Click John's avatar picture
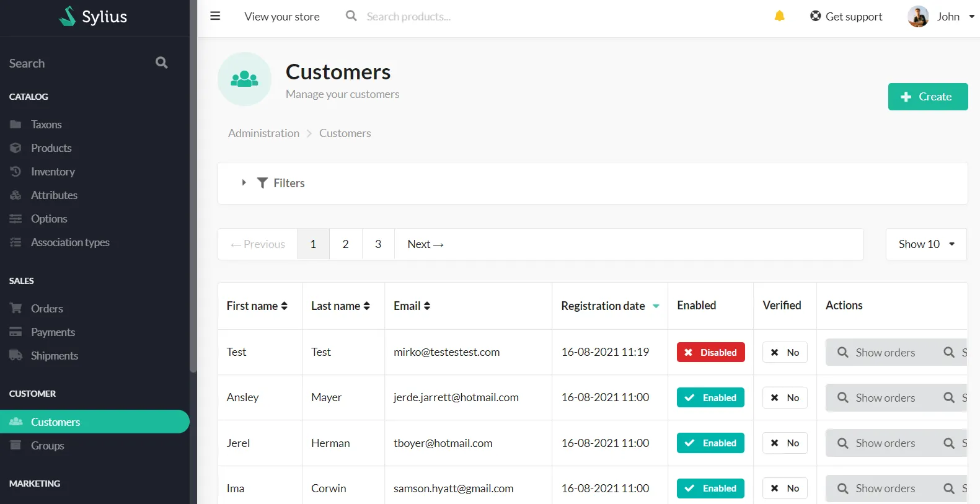The height and width of the screenshot is (504, 980). click(918, 17)
